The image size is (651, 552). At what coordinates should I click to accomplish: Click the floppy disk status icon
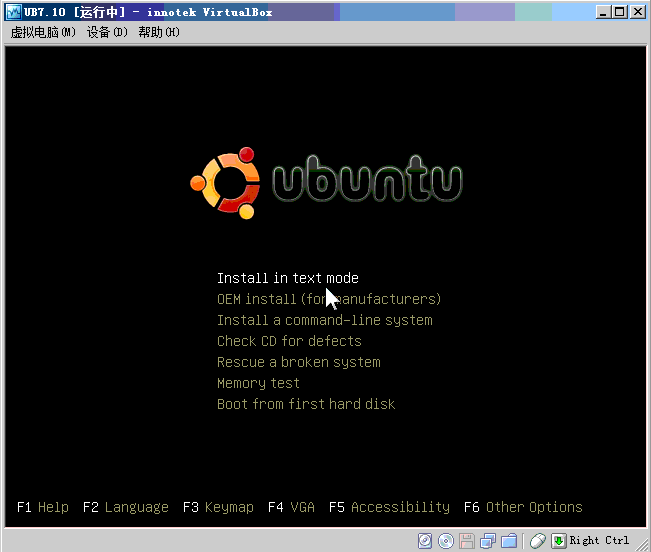point(467,541)
